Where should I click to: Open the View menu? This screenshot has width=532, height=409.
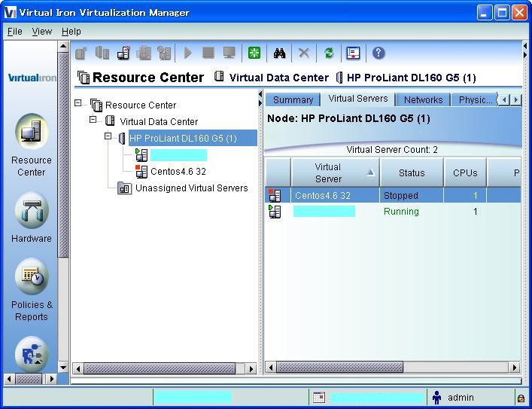coord(41,32)
